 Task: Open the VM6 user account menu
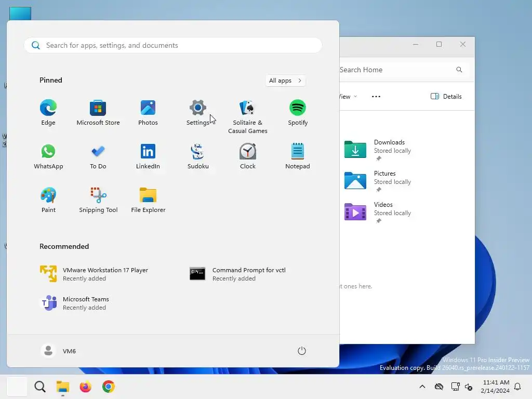point(58,351)
